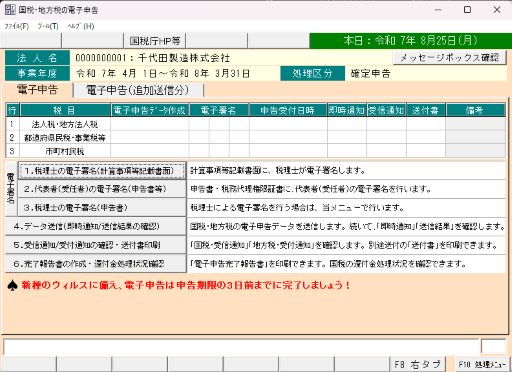Click the 国税庁HP等 toolbar button
512x372 pixels.
tap(155, 41)
